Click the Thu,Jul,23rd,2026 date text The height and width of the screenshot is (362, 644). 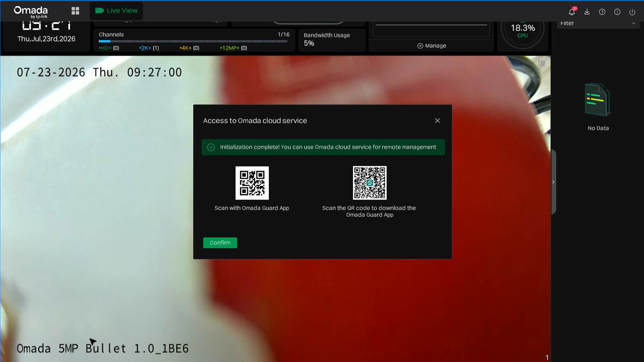pyautogui.click(x=46, y=39)
